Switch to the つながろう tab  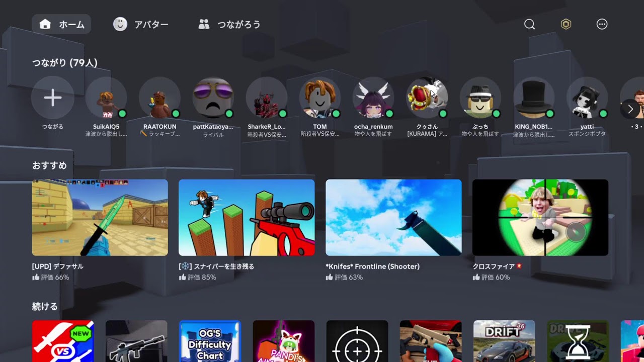229,24
